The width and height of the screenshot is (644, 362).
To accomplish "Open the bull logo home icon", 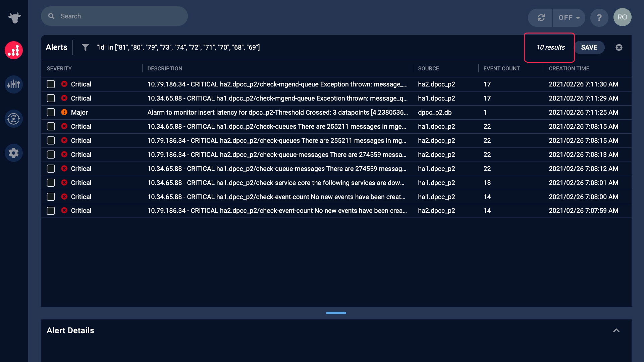I will tap(14, 17).
